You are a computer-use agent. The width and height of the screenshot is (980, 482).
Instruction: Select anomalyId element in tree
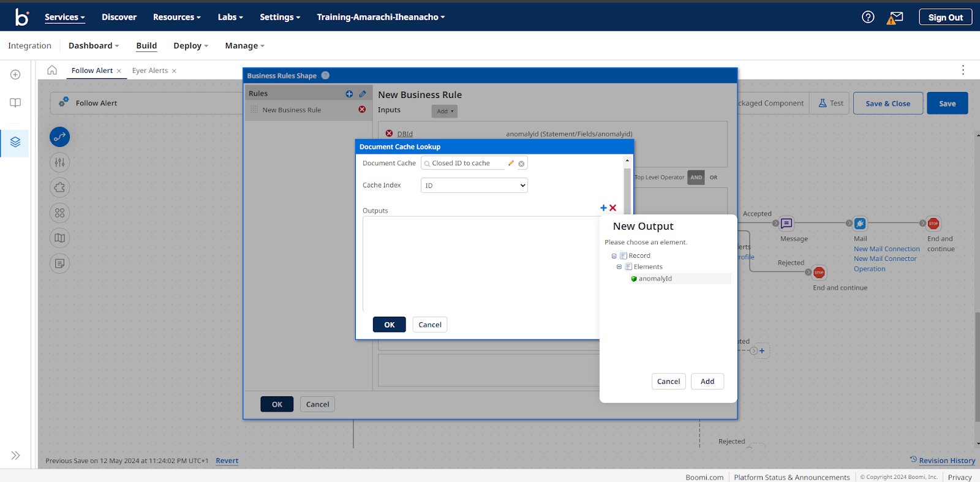(655, 279)
